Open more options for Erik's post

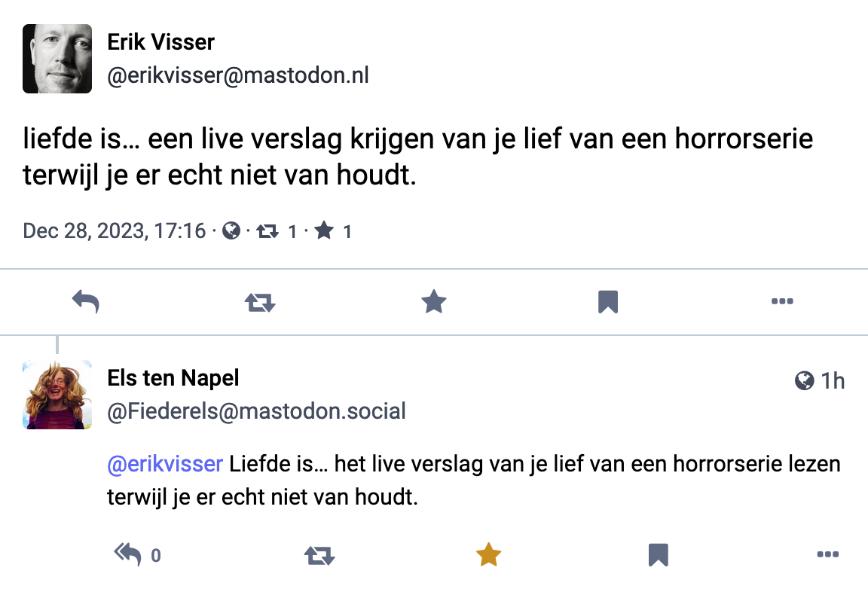tap(782, 302)
